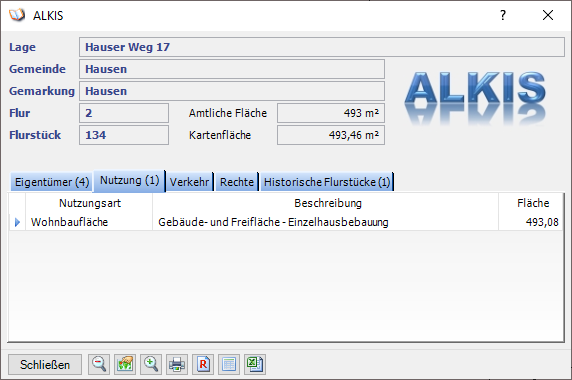
Task: Click the Flur field with value 2
Action: [124, 113]
